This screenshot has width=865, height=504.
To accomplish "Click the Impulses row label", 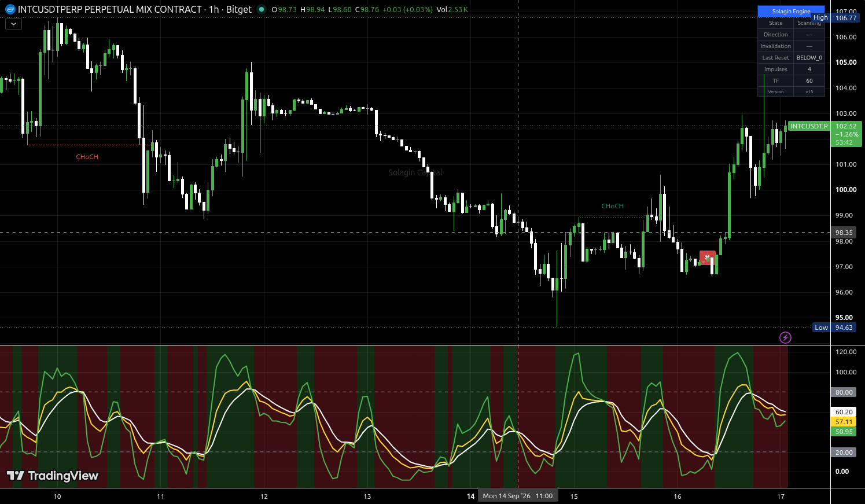I will click(x=776, y=69).
